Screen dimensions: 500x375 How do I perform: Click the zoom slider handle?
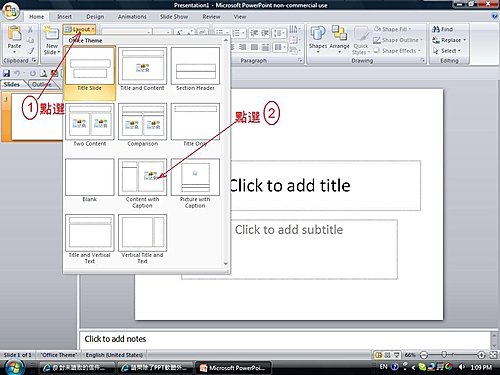pos(444,354)
